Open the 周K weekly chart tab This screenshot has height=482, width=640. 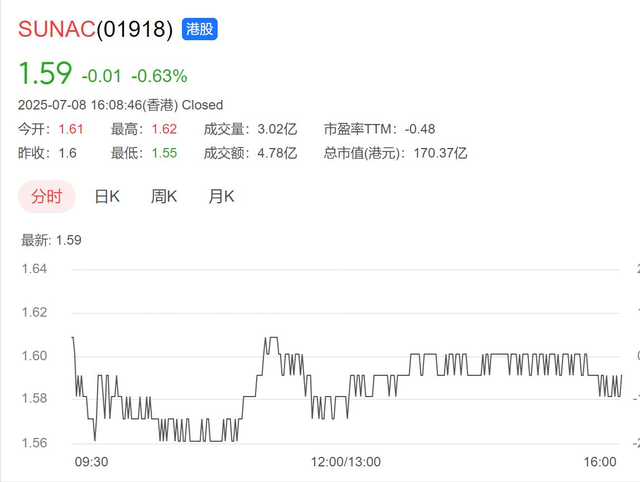164,197
